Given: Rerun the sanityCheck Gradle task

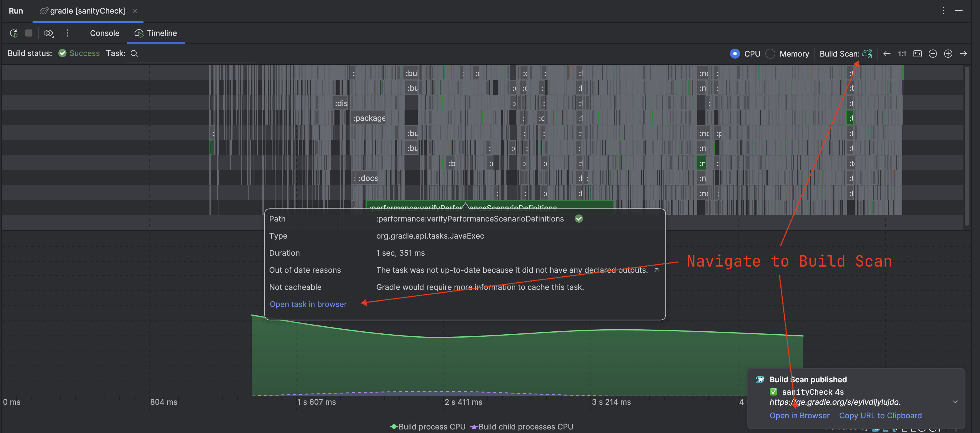Looking at the screenshot, I should coord(14,33).
